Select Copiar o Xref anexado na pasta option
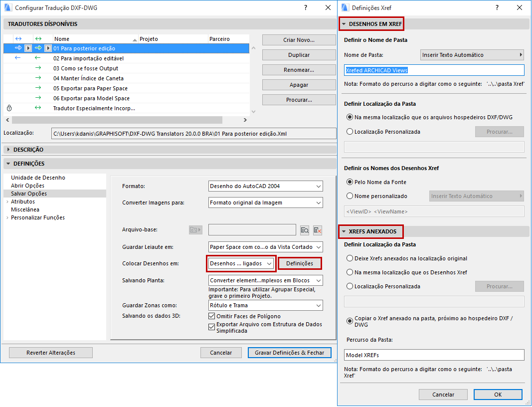 click(350, 321)
